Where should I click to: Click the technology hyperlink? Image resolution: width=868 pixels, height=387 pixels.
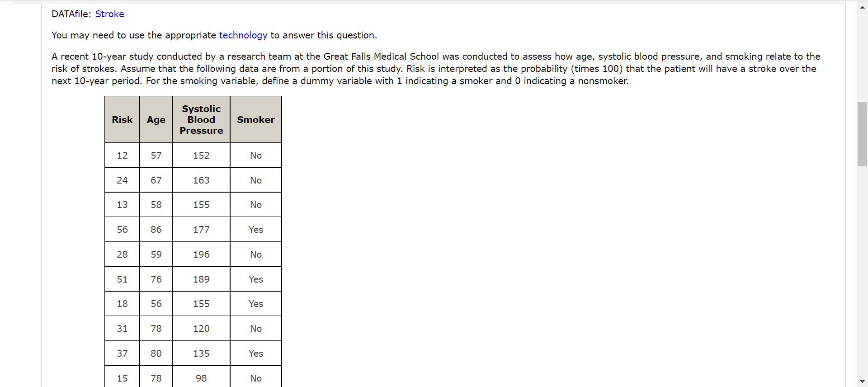[243, 35]
